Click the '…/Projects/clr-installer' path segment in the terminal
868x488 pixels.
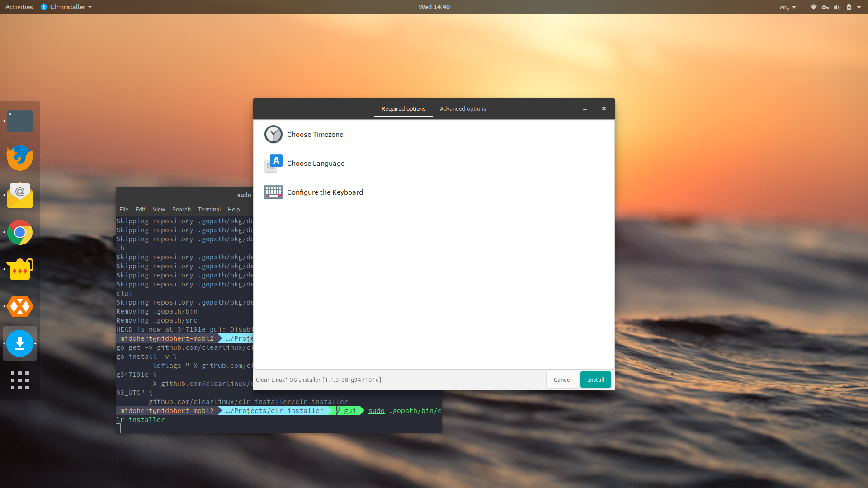274,411
